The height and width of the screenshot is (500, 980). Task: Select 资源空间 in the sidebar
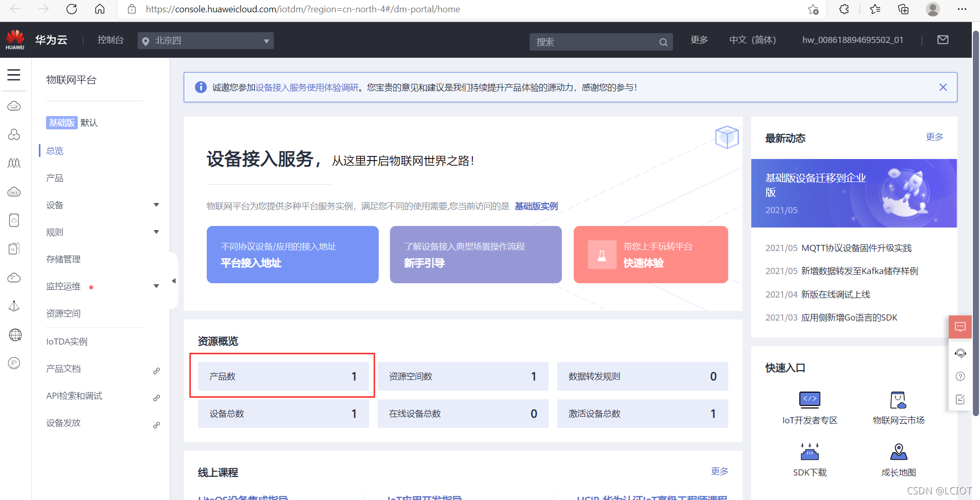[63, 313]
